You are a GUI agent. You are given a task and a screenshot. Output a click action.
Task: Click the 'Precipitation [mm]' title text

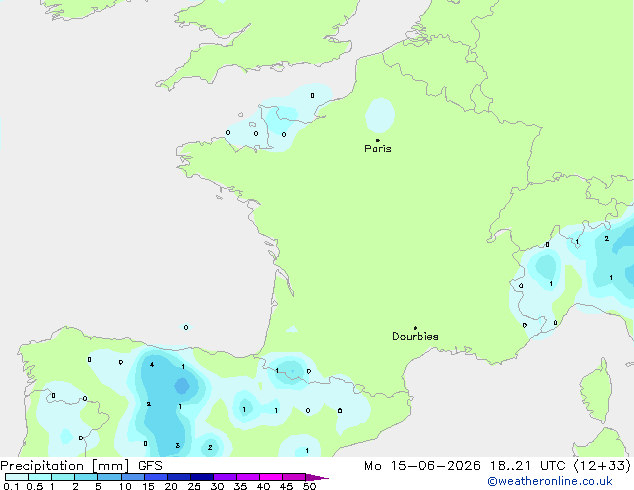point(65,466)
